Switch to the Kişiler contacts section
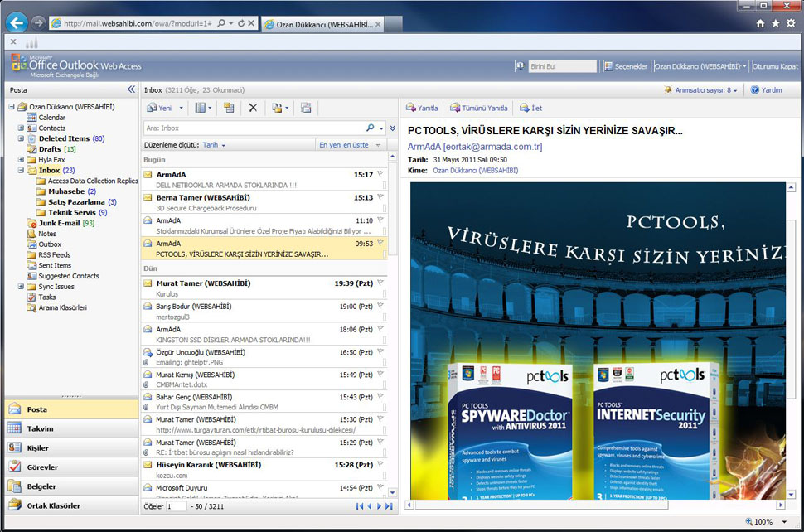Viewport: 804px width, 532px height. pyautogui.click(x=72, y=447)
